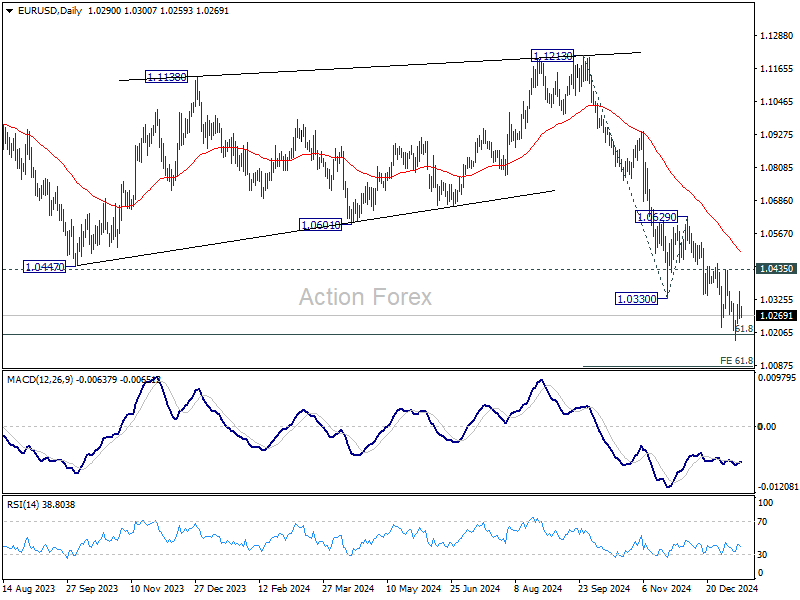Select the 1.06010 price label
This screenshot has height=600, width=800.
(x=320, y=224)
